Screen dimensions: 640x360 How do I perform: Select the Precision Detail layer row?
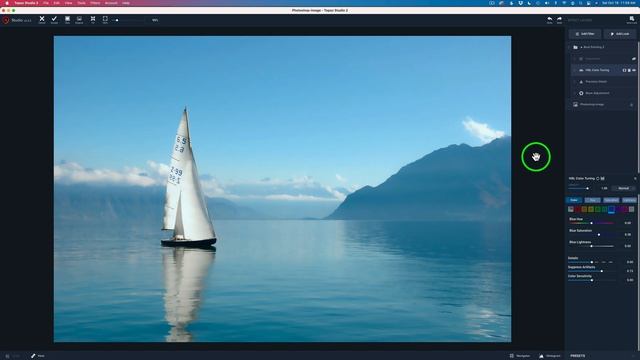[603, 82]
